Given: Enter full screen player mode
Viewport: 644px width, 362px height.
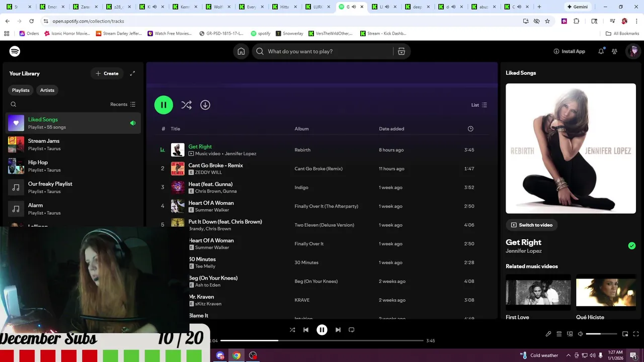Looking at the screenshot, I should click(x=636, y=334).
